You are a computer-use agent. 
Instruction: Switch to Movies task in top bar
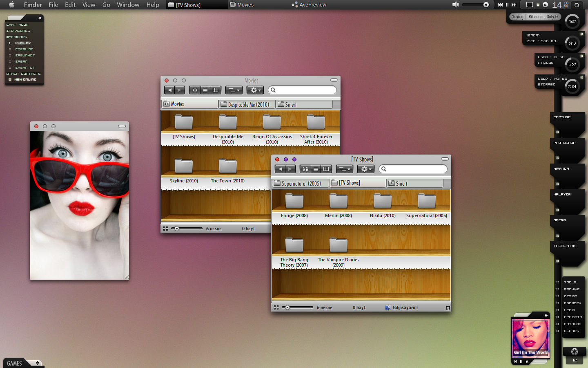click(x=242, y=5)
